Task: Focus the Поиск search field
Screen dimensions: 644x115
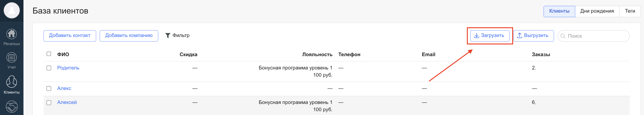Action: tap(596, 36)
